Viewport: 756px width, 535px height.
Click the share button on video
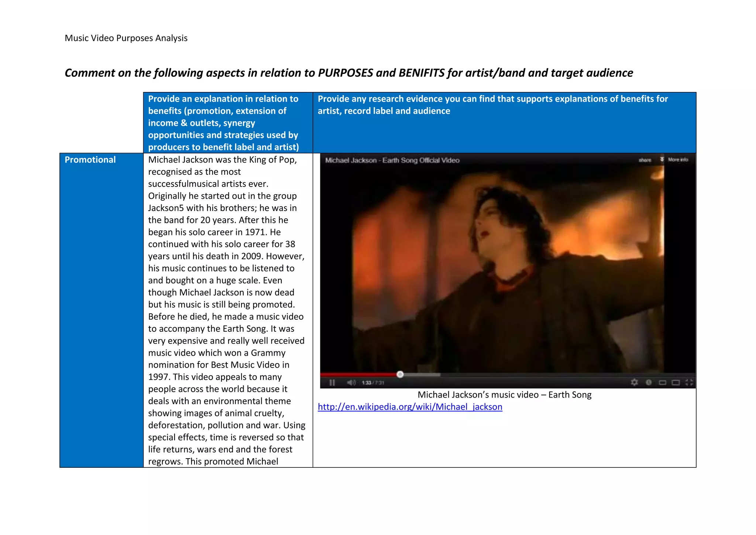[645, 160]
